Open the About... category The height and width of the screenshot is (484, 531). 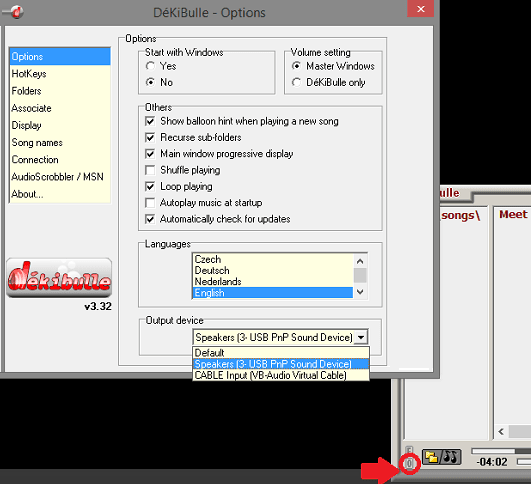tap(60, 194)
